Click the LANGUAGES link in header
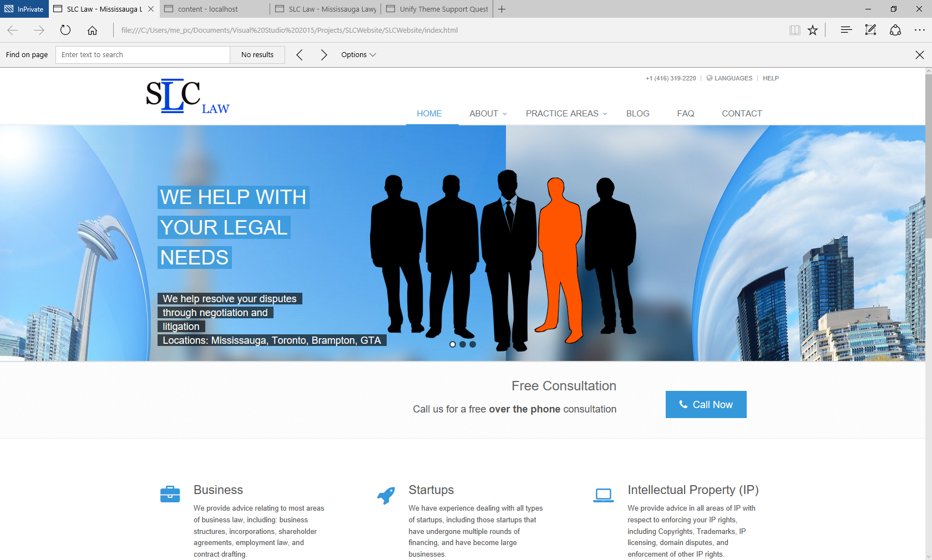 [733, 78]
